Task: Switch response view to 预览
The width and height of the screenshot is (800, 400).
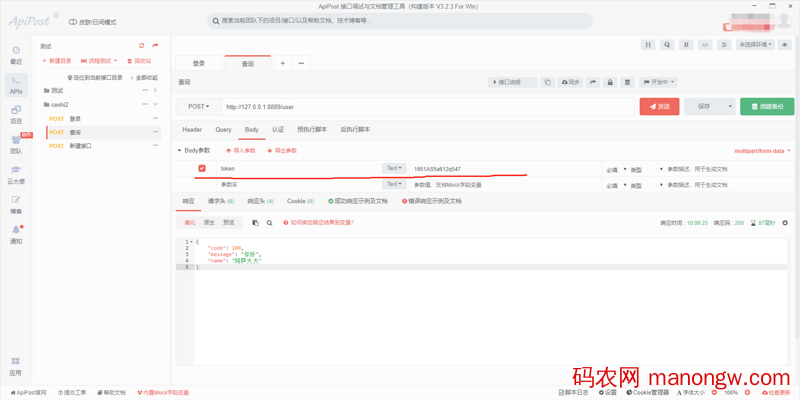Action: pos(229,223)
